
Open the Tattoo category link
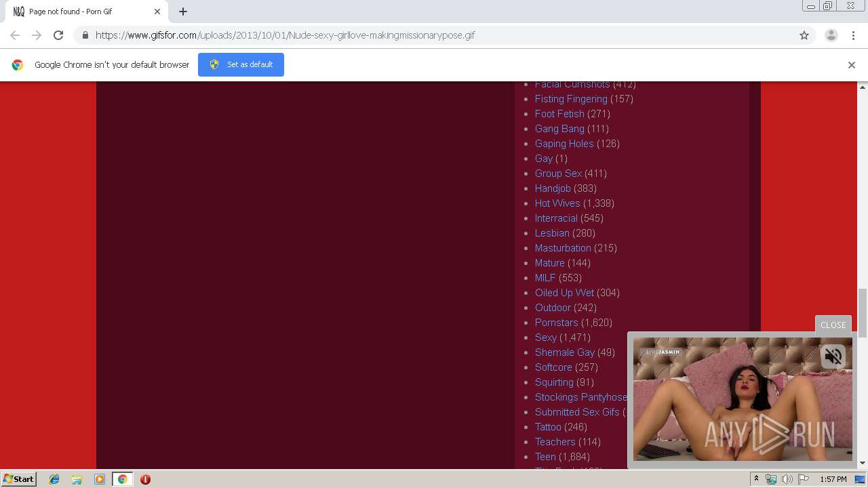(x=548, y=427)
